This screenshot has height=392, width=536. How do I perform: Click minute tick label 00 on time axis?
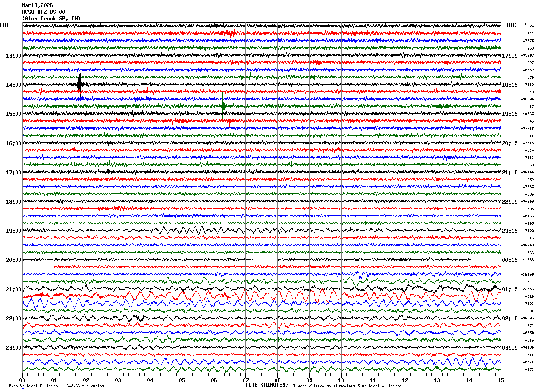[x=22, y=380]
